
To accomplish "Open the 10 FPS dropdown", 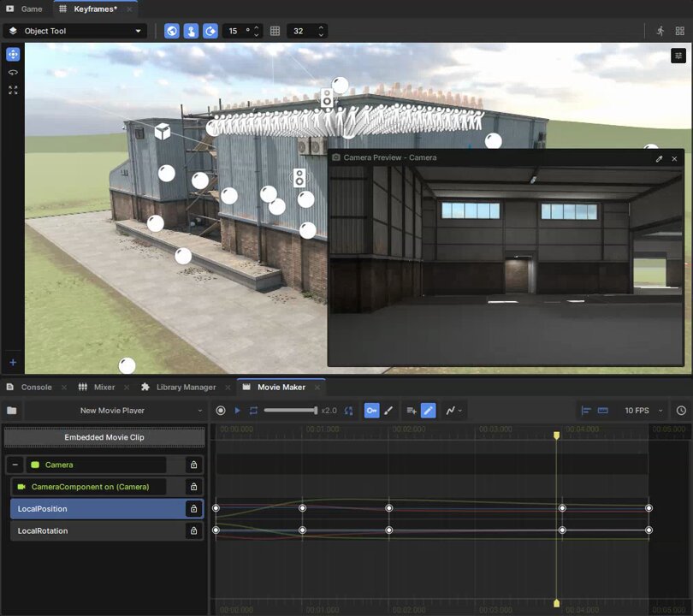I will (643, 411).
